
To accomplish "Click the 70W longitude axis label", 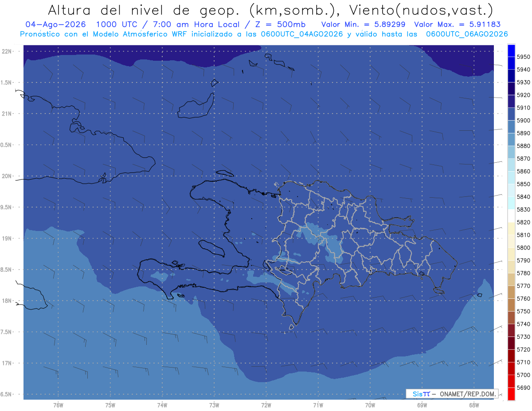I will [370, 405].
